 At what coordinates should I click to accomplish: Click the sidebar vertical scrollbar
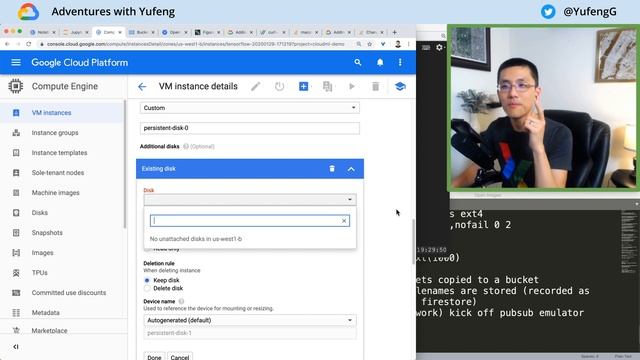[x=125, y=163]
